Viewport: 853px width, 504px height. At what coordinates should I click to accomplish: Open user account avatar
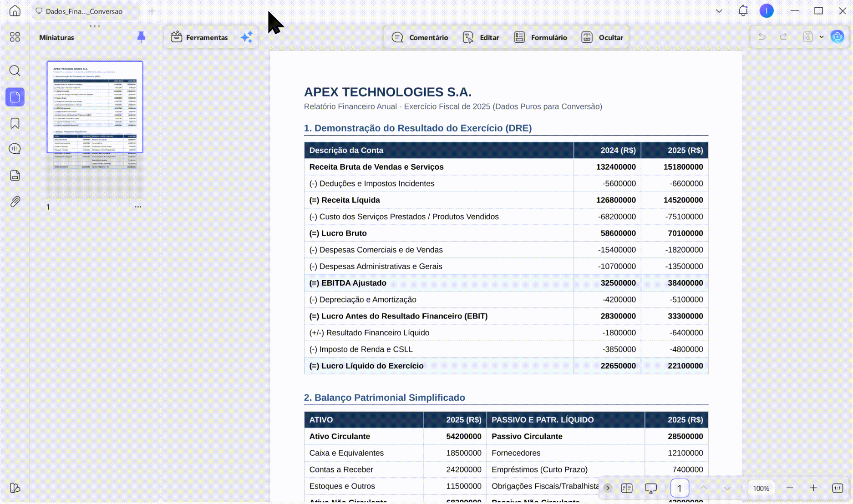[767, 10]
